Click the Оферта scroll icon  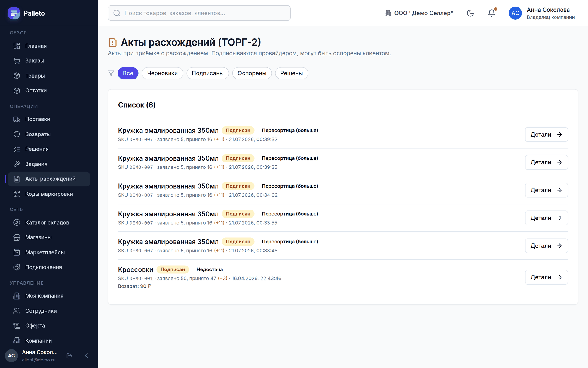(x=17, y=326)
